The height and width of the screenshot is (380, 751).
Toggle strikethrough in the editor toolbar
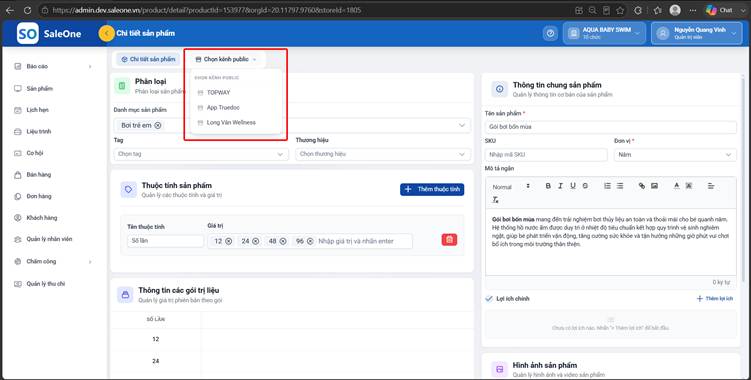click(585, 186)
